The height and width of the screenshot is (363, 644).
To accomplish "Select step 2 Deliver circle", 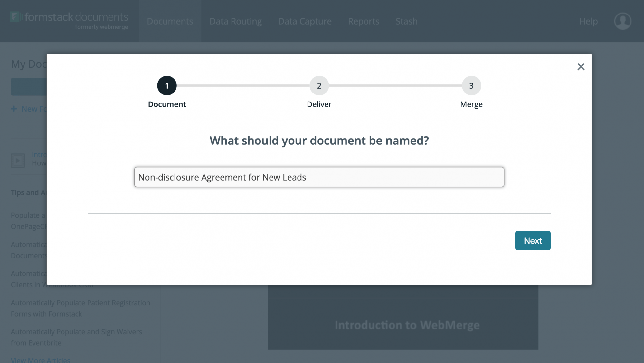I will (319, 85).
